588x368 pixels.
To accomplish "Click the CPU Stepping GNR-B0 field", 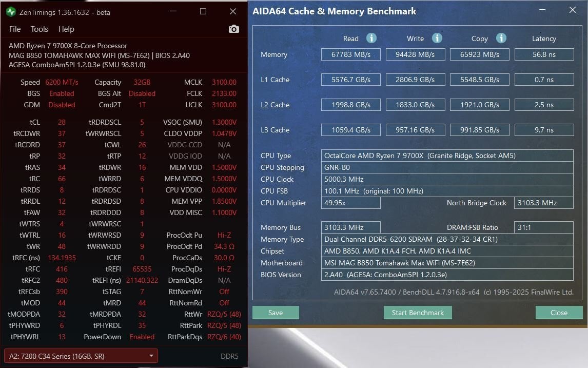I will pyautogui.click(x=447, y=167).
